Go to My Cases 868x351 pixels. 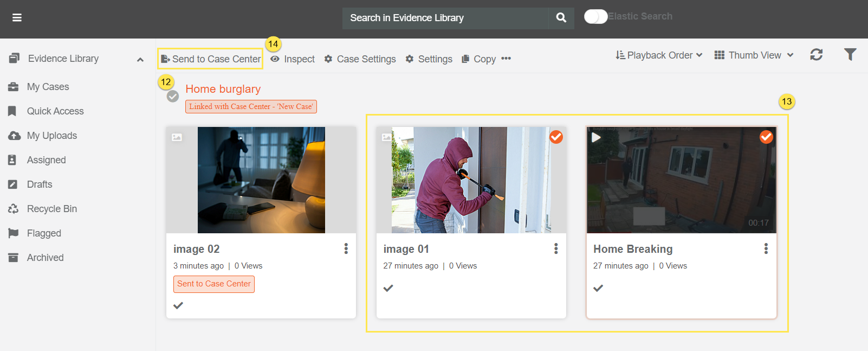pos(48,87)
